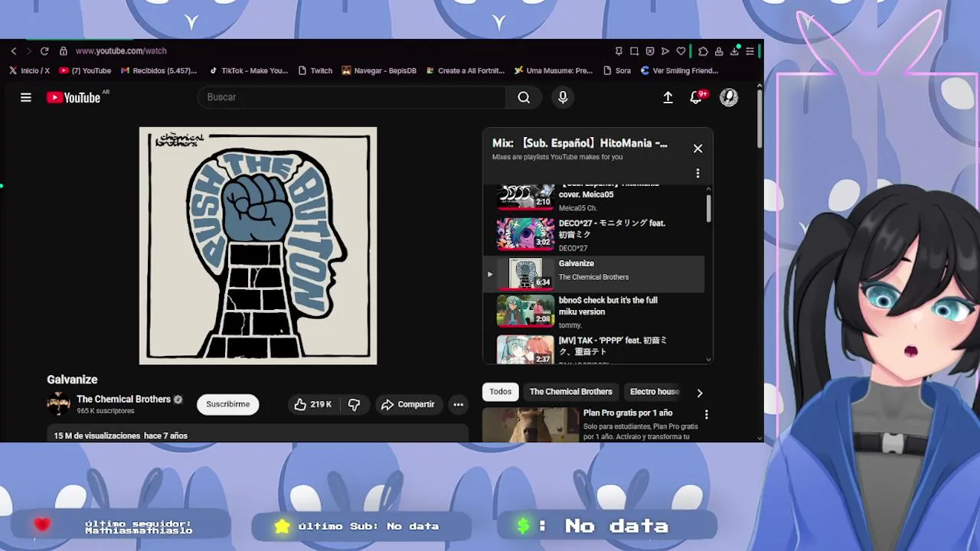Viewport: 980px width, 551px height.
Task: Click the upload create icon
Action: [668, 97]
